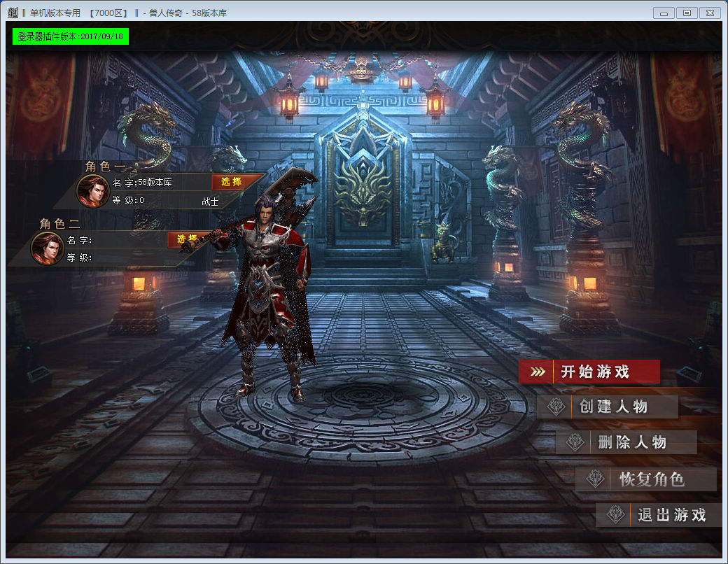Click the emblem icon beside 退出游戏
This screenshot has height=564, width=728.
[615, 515]
